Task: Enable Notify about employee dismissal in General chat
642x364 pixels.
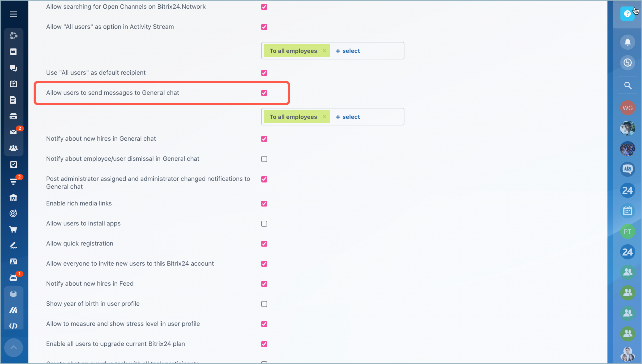Action: [x=264, y=159]
